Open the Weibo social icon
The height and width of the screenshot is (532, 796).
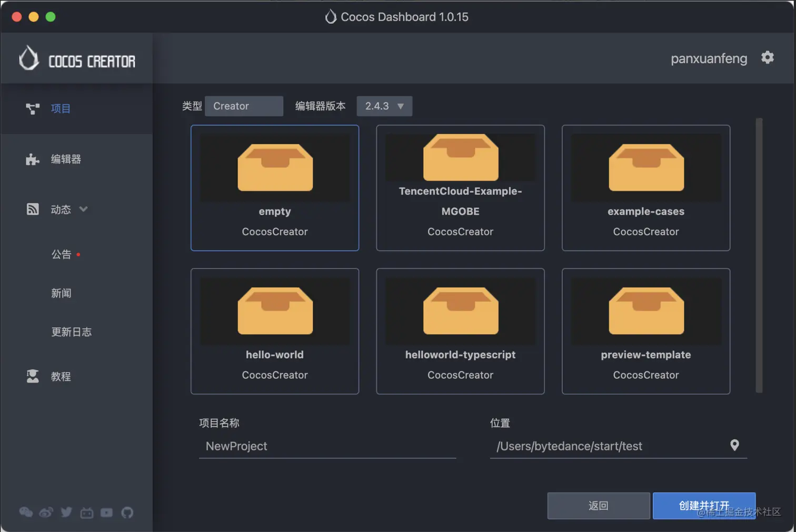pyautogui.click(x=46, y=512)
